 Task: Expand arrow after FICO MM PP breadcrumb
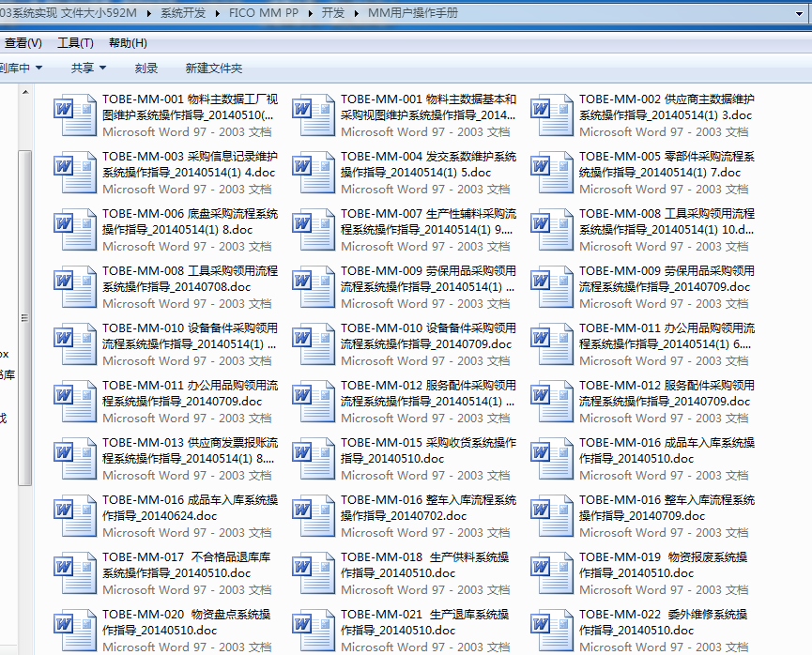(x=310, y=13)
